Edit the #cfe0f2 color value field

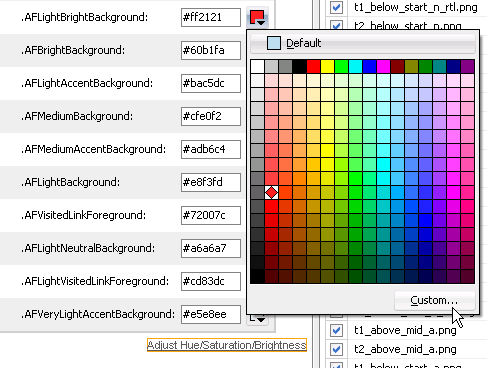click(211, 116)
